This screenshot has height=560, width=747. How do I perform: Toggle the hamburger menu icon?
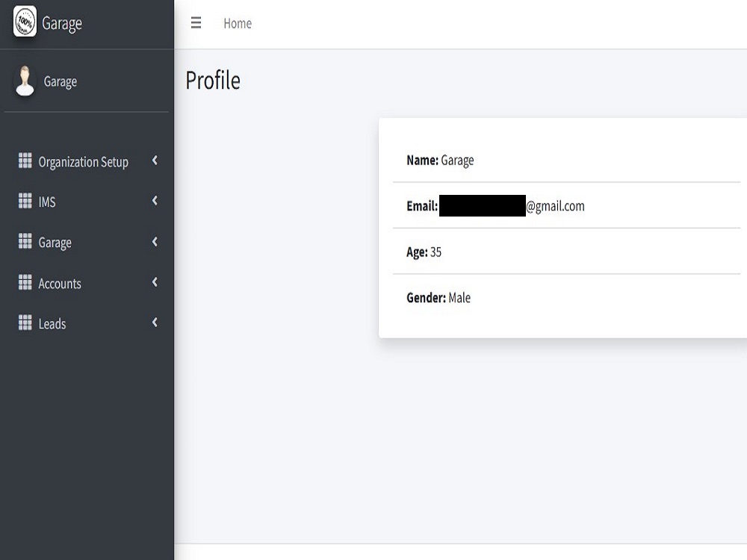click(x=196, y=23)
